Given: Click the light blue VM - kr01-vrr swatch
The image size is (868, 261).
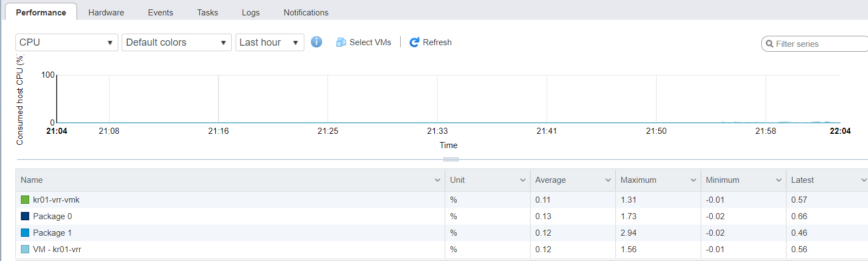Looking at the screenshot, I should tap(25, 249).
